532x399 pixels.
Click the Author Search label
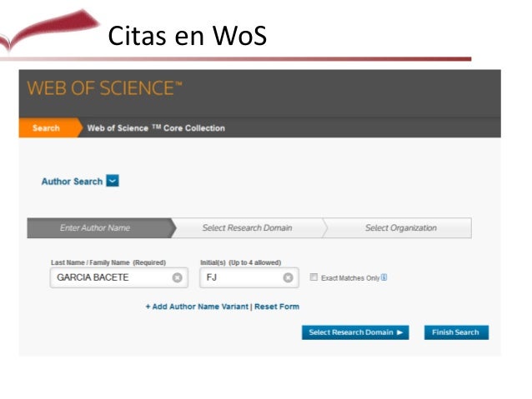point(72,182)
